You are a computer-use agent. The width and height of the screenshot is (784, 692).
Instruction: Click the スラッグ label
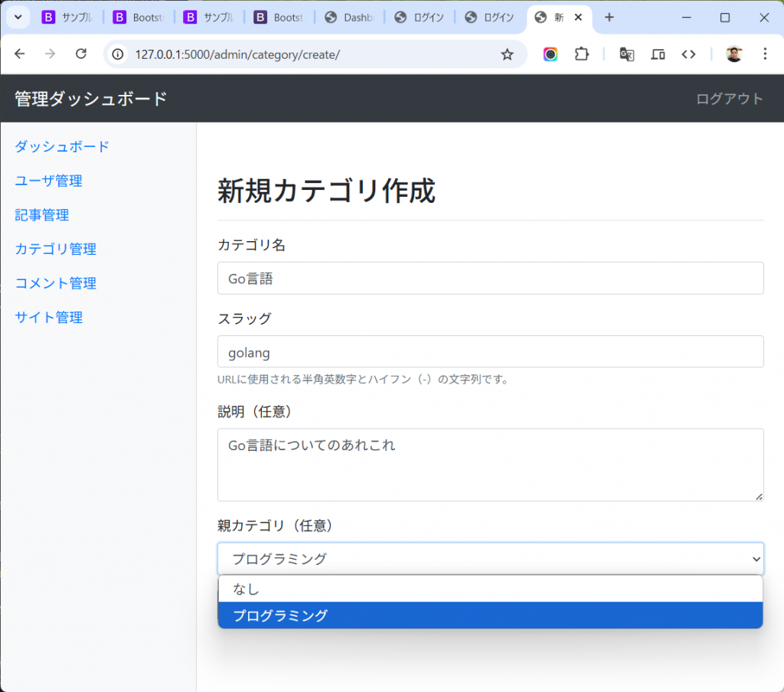pos(244,318)
